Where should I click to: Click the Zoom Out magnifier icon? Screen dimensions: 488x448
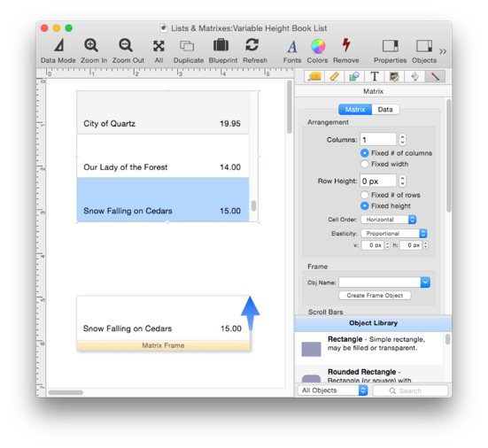(x=126, y=45)
